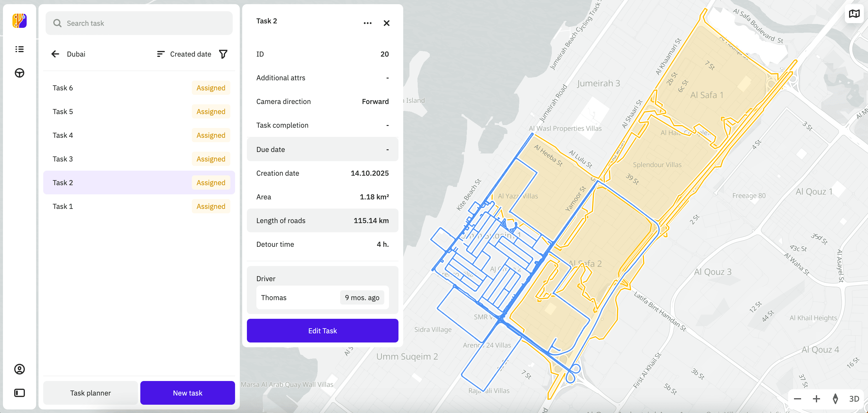Open the user profile icon
Screen dimensions: 868x413
pos(20,369)
